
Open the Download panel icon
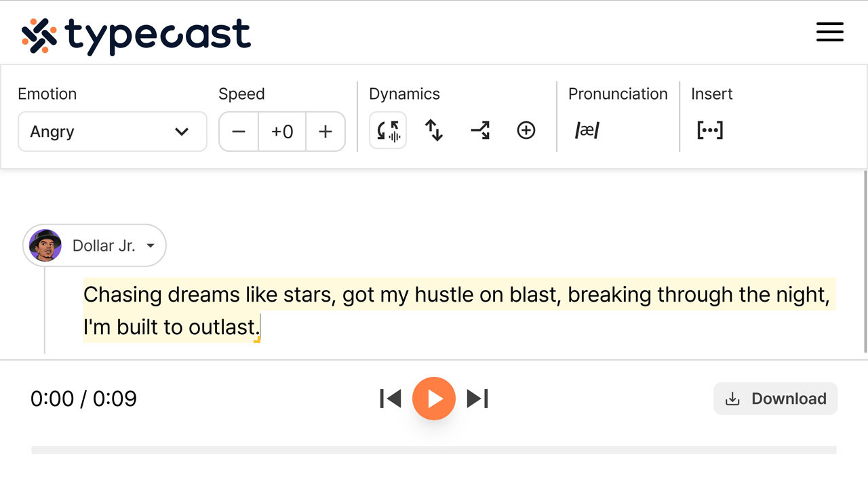click(x=733, y=399)
